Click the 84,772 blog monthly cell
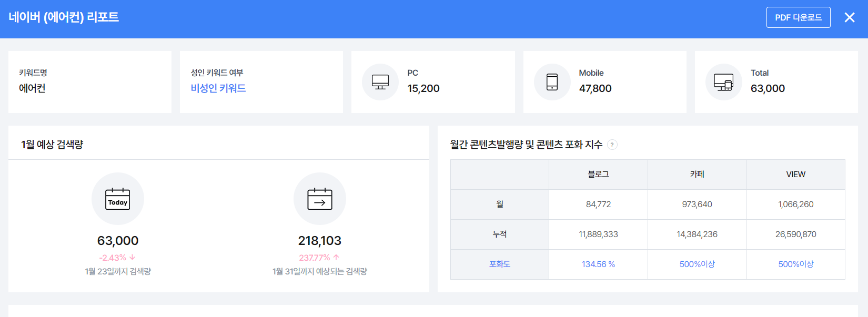868x317 pixels. (x=598, y=204)
